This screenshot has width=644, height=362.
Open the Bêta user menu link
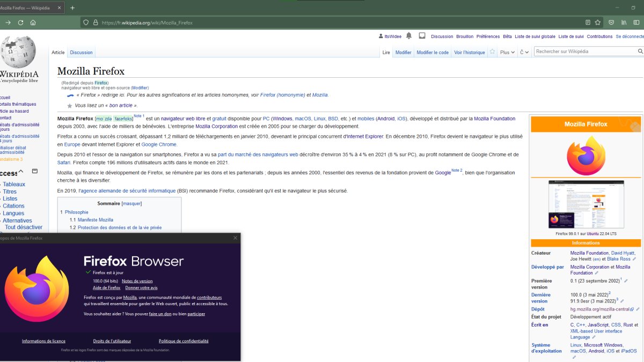(x=507, y=36)
